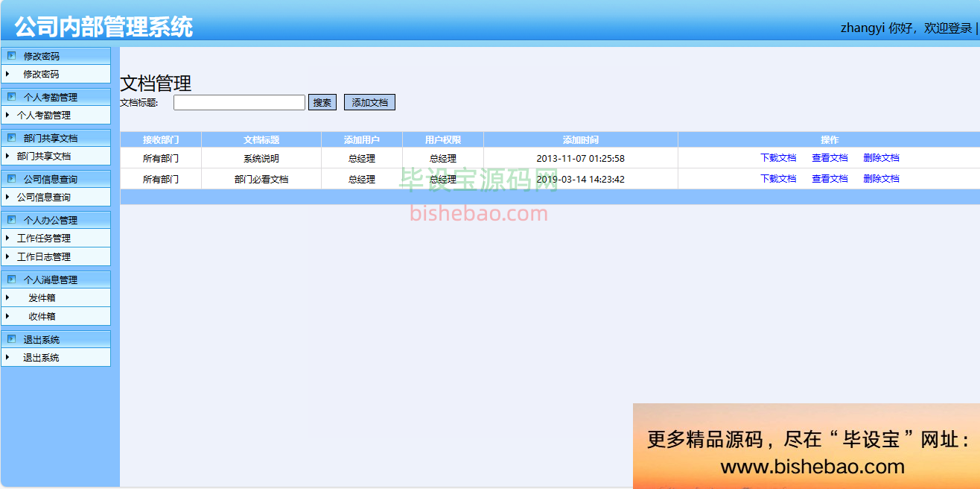Click the arrow next to 工作日志管理

[x=7, y=256]
